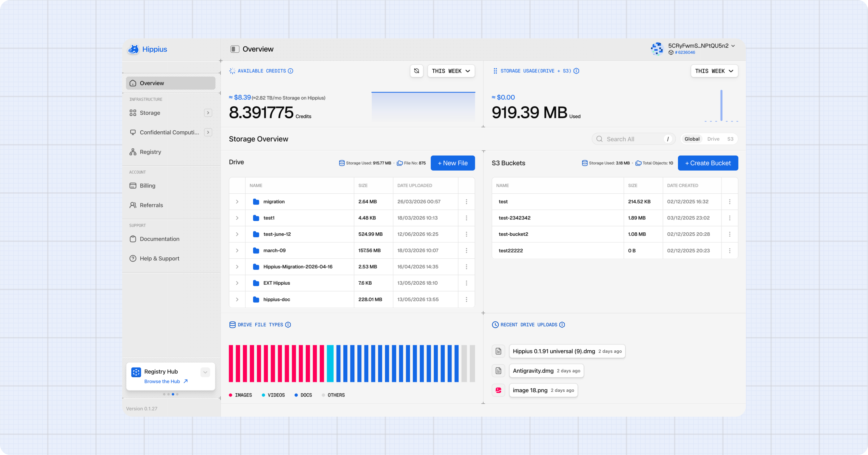Click the red IMAGES legend dot

click(230, 395)
